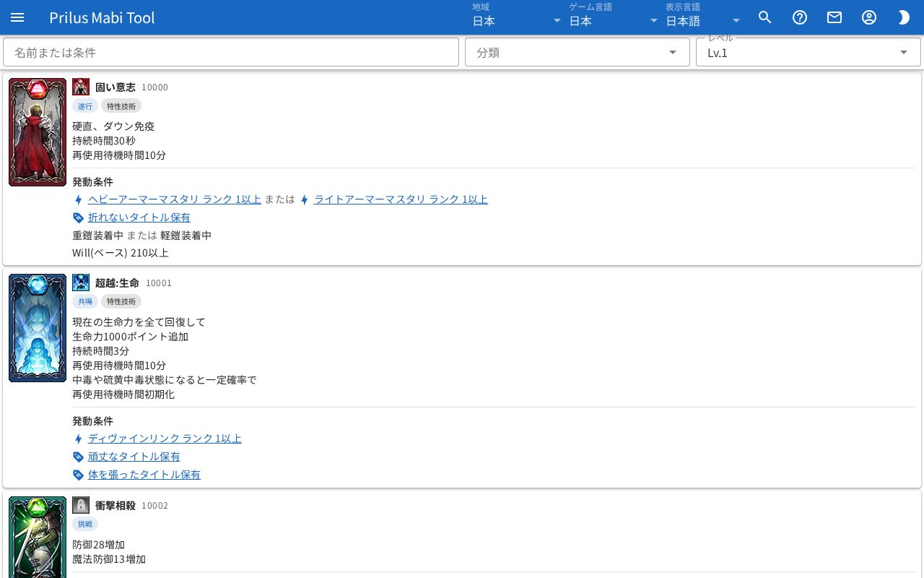Open the 地域 region dropdown

(x=517, y=17)
